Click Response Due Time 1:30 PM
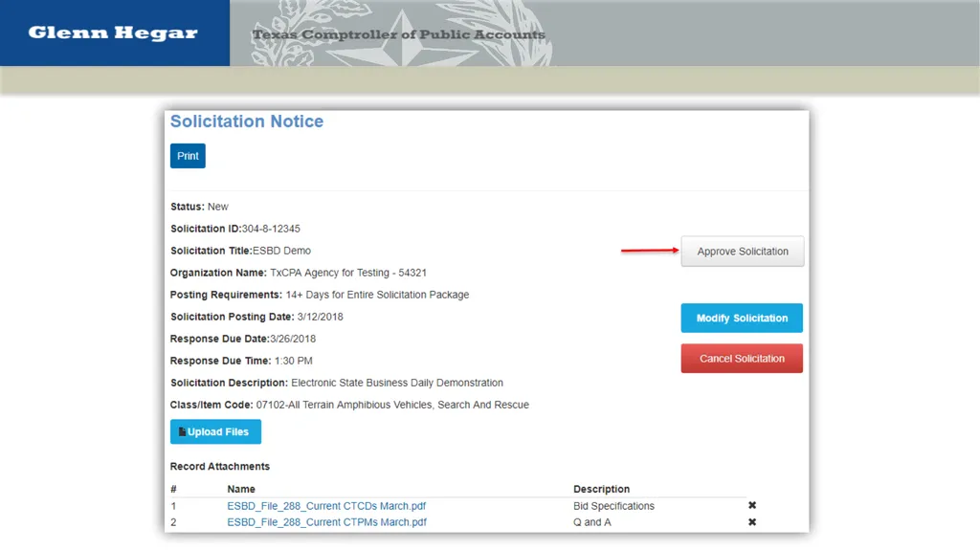 click(x=241, y=361)
